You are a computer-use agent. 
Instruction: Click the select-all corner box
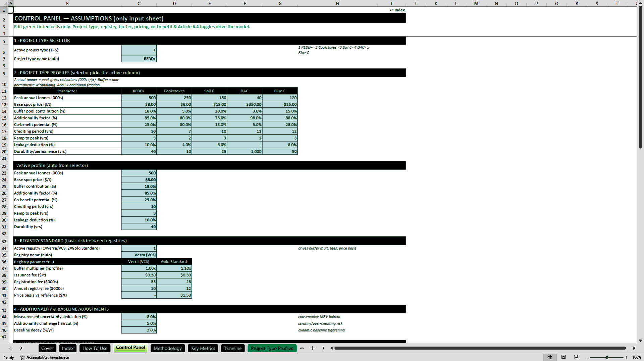4,3
